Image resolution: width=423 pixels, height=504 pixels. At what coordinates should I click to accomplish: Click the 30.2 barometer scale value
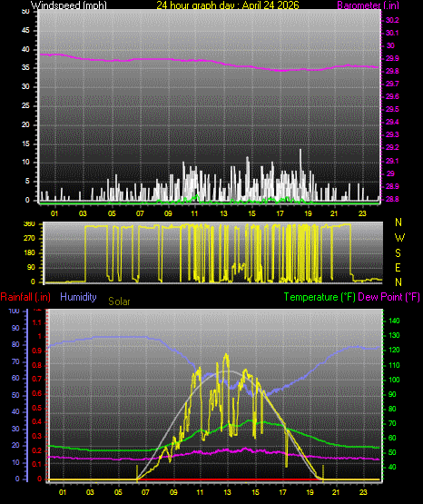(392, 20)
